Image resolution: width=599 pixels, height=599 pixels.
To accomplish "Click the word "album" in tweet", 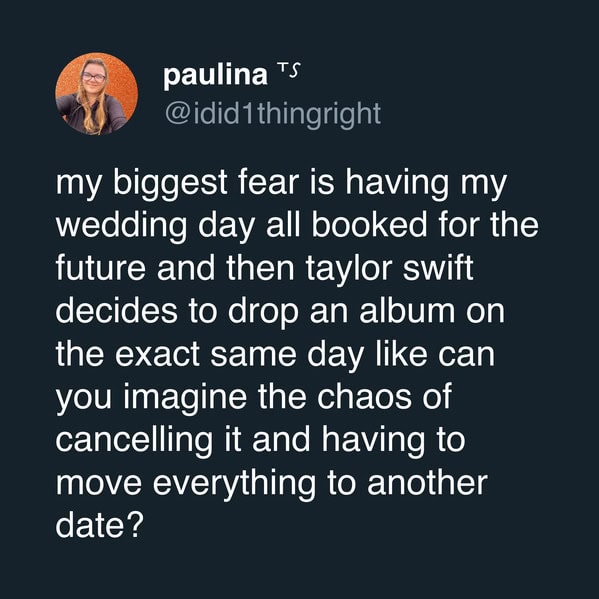I will pyautogui.click(x=407, y=311).
